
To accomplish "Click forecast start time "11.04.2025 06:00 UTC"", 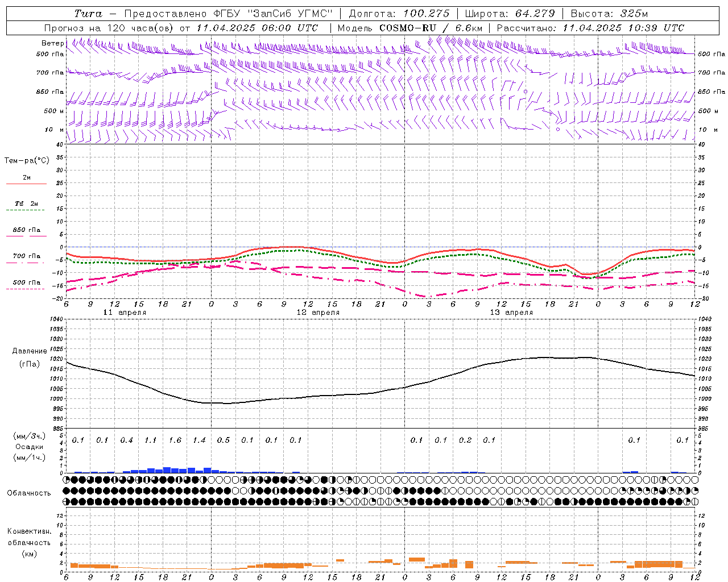I will (x=257, y=28).
